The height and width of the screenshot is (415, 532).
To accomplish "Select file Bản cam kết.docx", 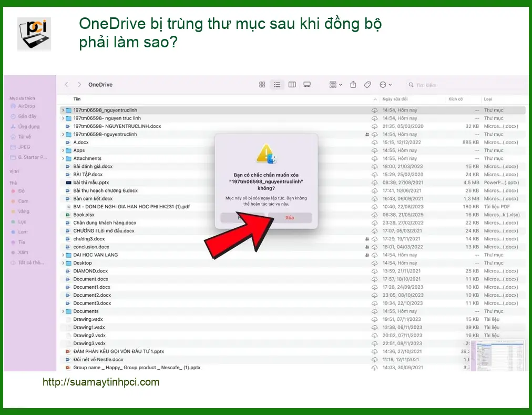I will 93,199.
